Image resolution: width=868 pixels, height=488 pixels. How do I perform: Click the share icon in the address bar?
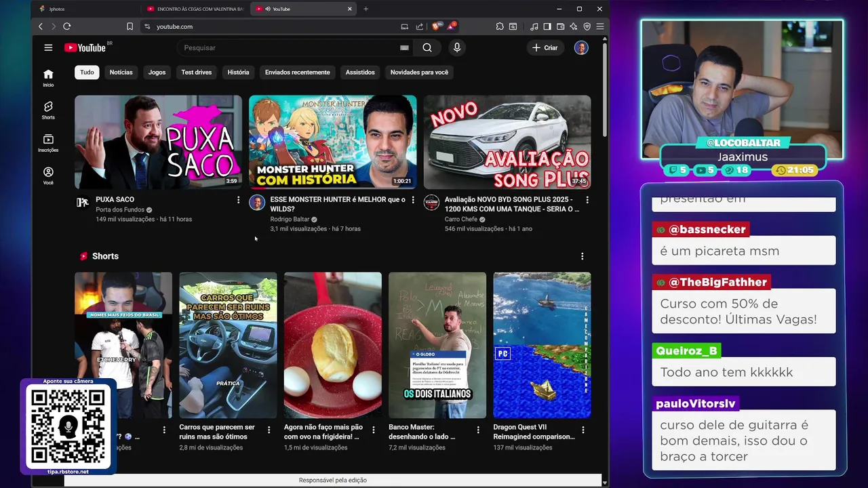click(419, 26)
